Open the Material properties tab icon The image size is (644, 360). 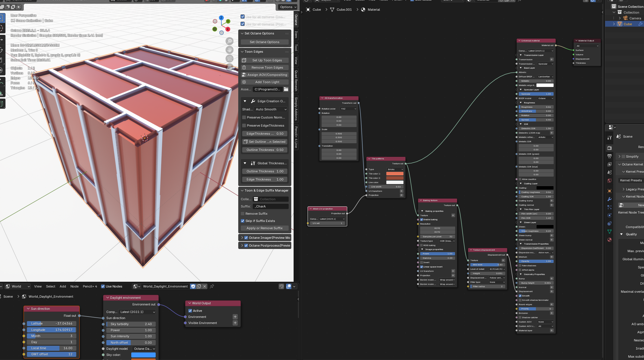coord(610,240)
